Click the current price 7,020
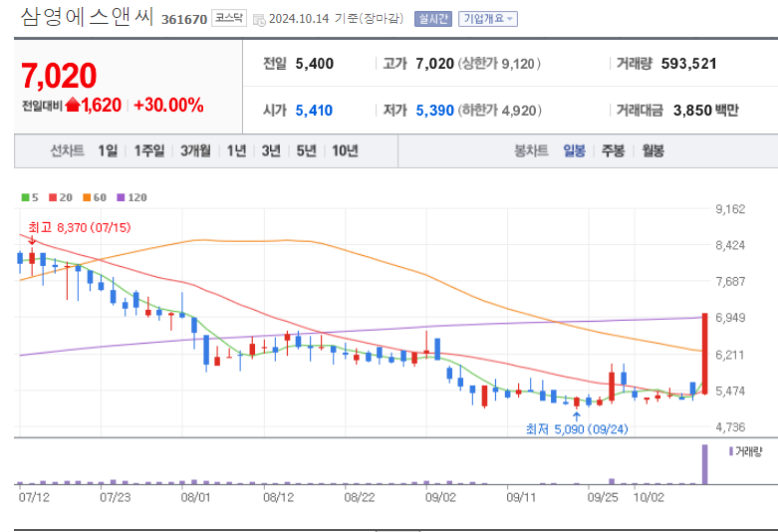Screen dimensions: 778x532 pos(59,76)
